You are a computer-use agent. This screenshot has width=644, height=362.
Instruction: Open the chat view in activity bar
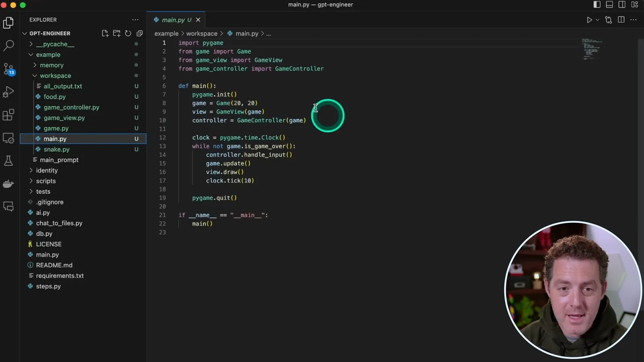click(x=8, y=207)
